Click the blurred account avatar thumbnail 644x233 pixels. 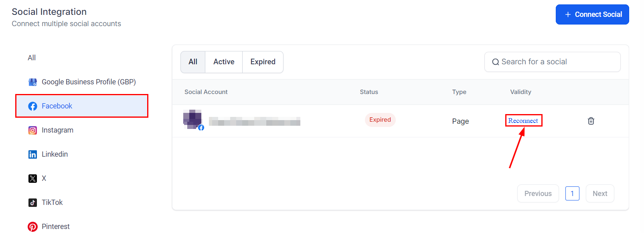(192, 119)
